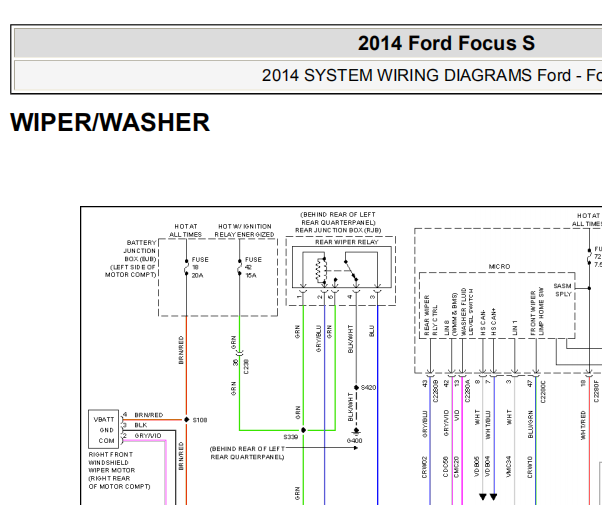This screenshot has height=505, width=602.
Task: Click the "FUSE 42 15A" label
Action: coord(253,268)
